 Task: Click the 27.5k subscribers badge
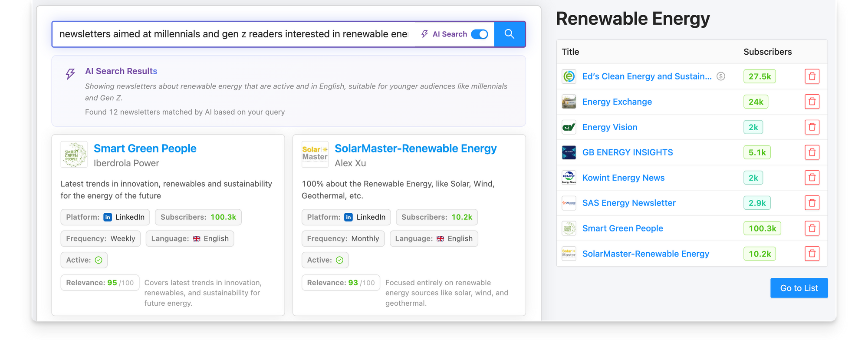tap(759, 76)
